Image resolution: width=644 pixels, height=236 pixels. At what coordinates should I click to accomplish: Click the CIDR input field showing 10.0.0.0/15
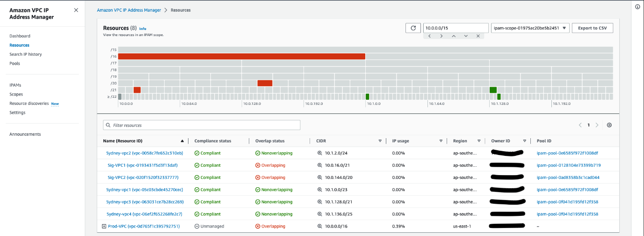click(456, 28)
